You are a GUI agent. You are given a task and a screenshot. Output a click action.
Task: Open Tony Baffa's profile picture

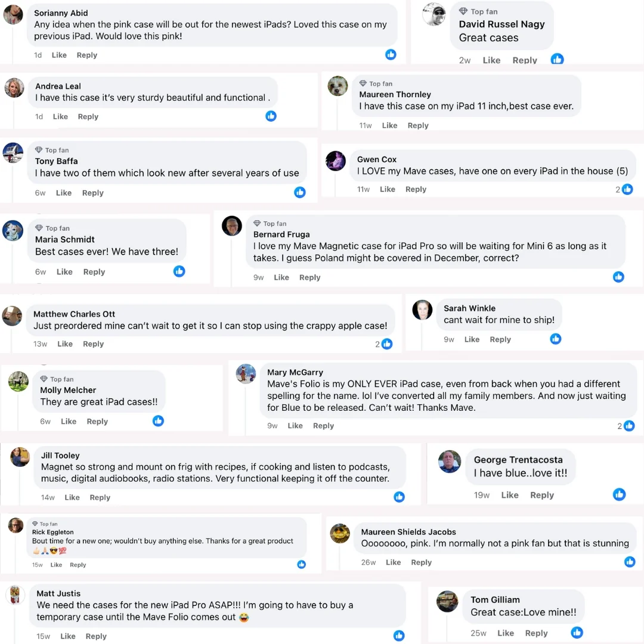pyautogui.click(x=13, y=153)
